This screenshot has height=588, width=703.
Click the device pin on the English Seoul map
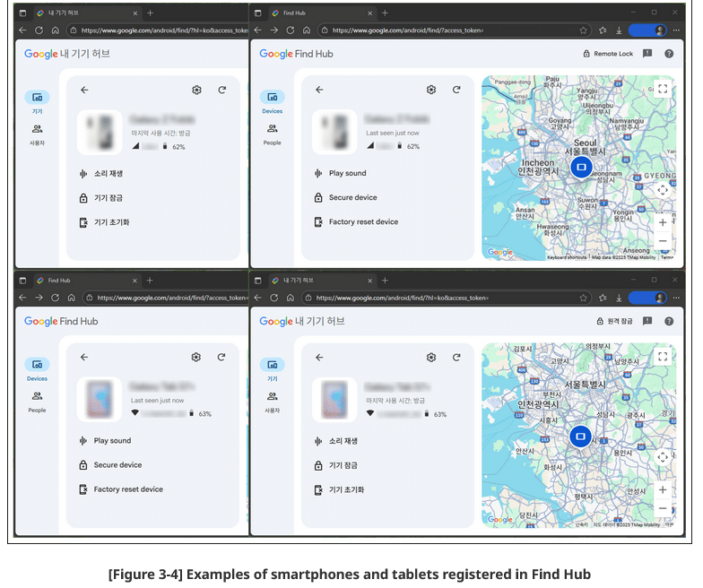pyautogui.click(x=580, y=168)
